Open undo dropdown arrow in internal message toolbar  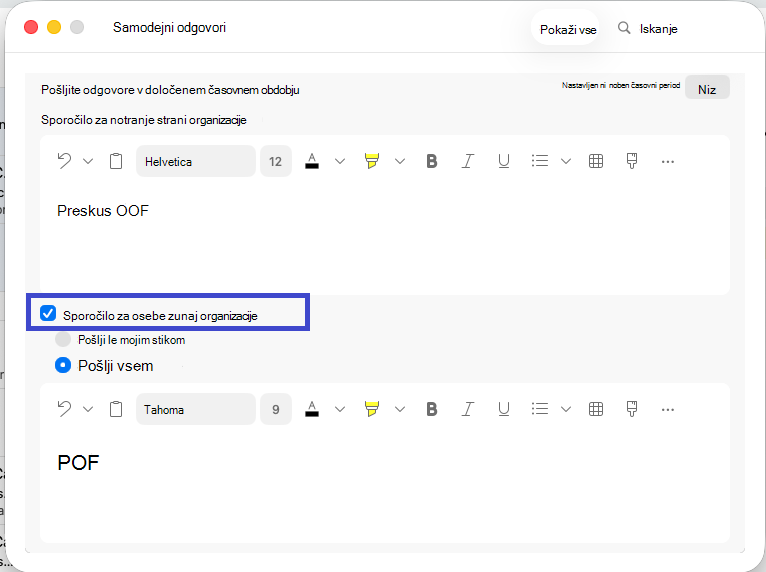click(88, 161)
